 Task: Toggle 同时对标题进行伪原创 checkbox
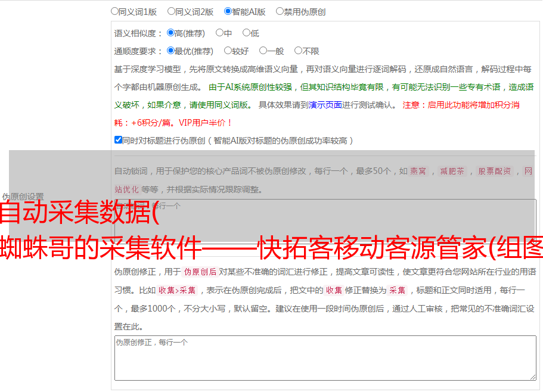click(118, 140)
